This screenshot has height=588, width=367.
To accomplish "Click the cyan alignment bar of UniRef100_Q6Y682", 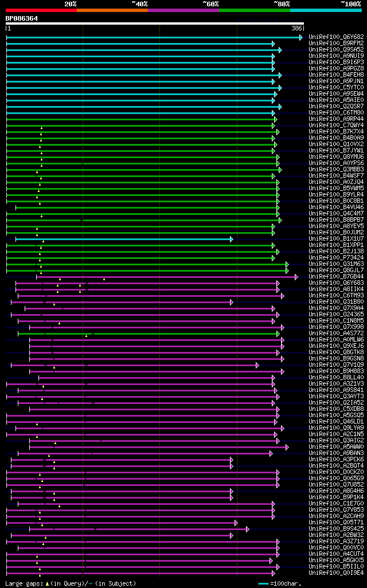I will (x=153, y=37).
